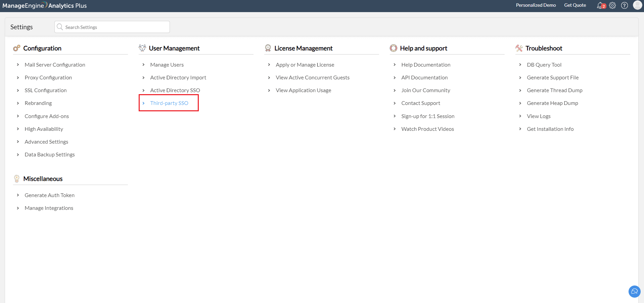Screen dimensions: 644x303
Task: Open the notifications bell icon
Action: click(x=600, y=5)
